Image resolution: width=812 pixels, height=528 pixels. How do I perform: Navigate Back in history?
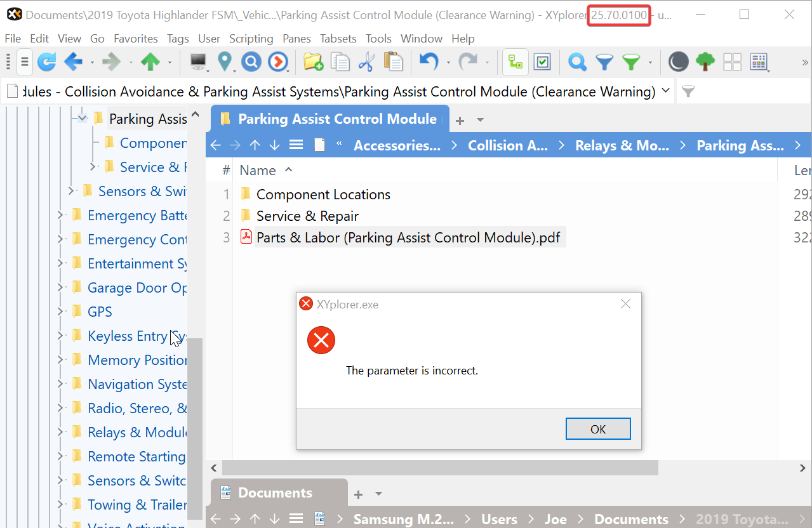pyautogui.click(x=72, y=62)
